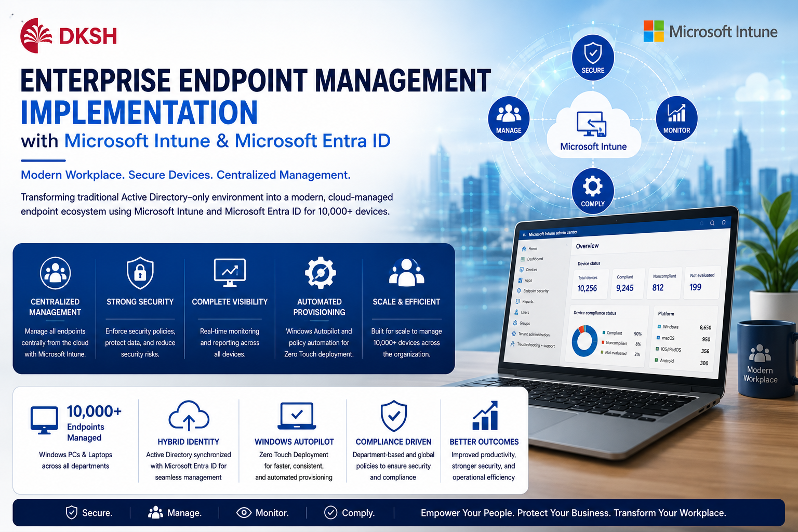Click the DKSH logo
The image size is (798, 532).
(x=69, y=35)
